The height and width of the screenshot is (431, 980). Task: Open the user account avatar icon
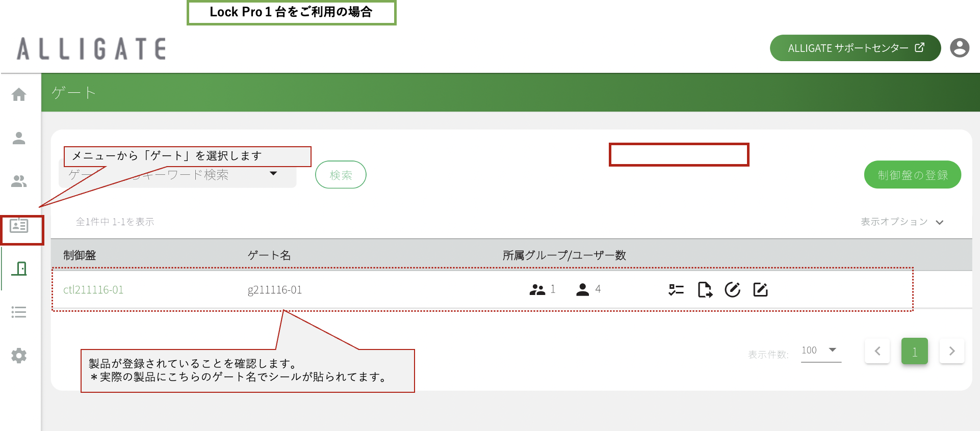pyautogui.click(x=960, y=48)
